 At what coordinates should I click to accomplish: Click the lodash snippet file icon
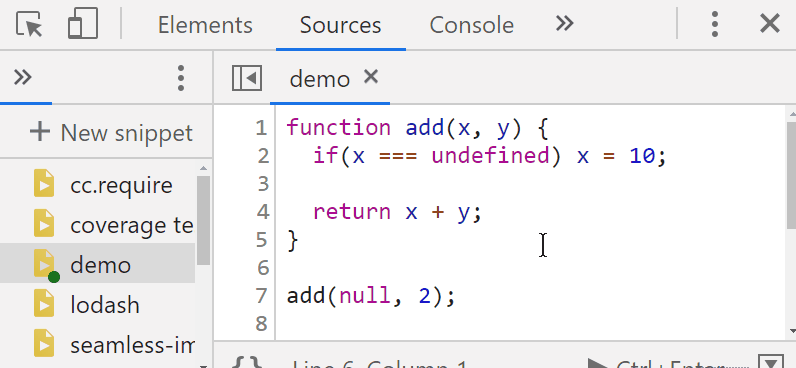[44, 303]
